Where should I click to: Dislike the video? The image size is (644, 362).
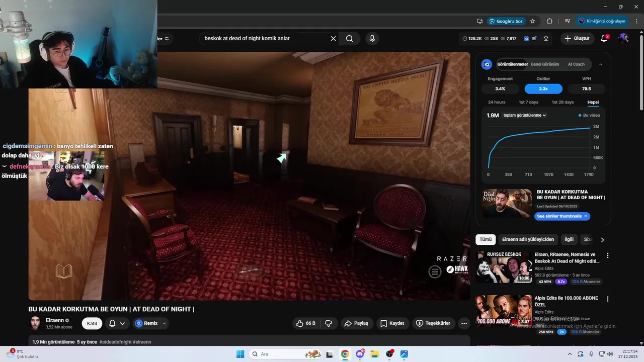coord(329,323)
